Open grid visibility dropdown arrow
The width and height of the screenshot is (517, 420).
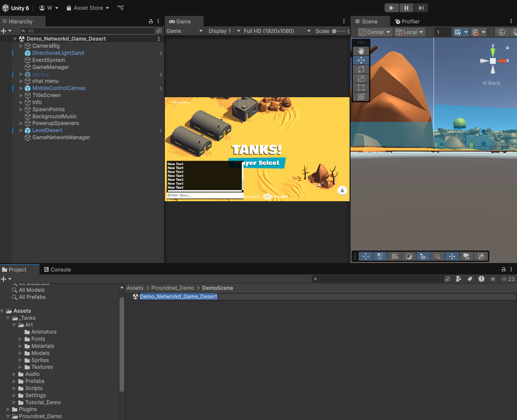point(466,32)
